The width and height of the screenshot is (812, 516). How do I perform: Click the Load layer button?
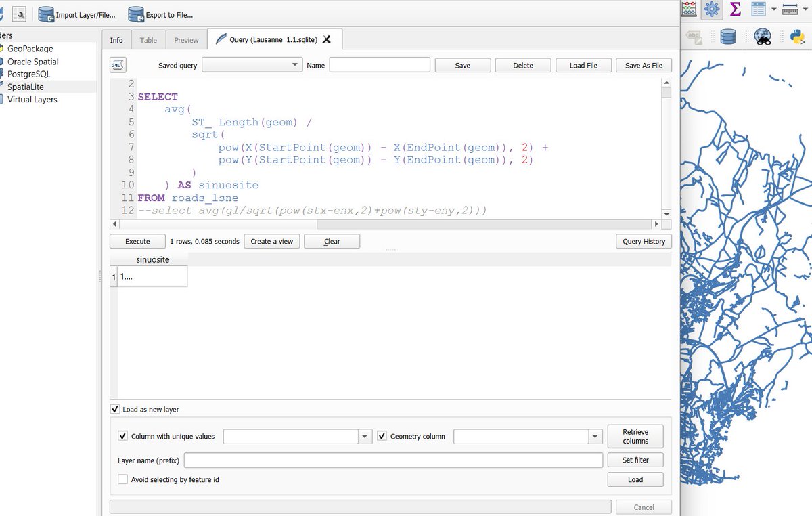coord(635,479)
